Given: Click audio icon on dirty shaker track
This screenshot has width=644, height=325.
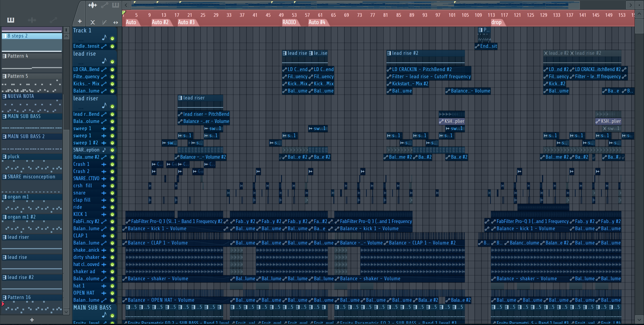Looking at the screenshot, I should coord(104,257).
